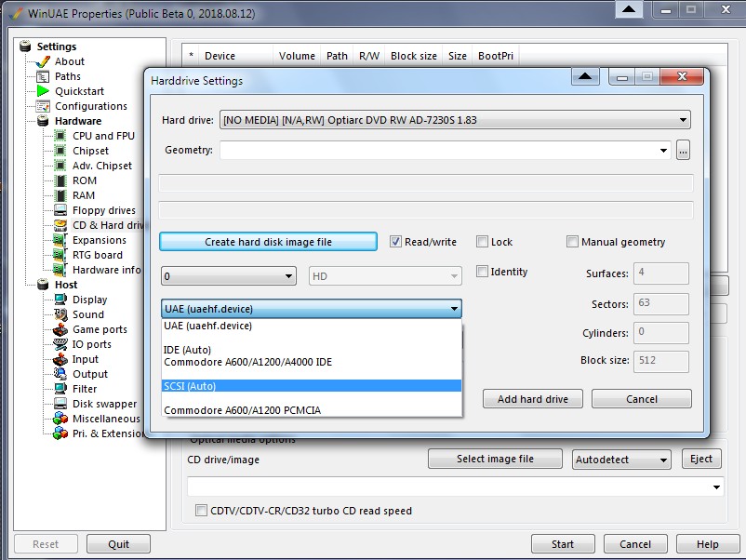Click the Display monitor icon
Viewport: 746px width, 560px height.
60,300
